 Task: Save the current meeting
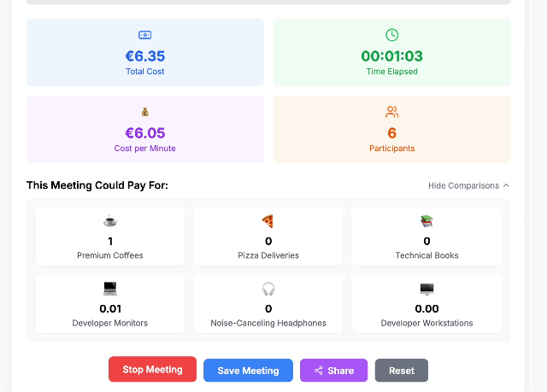(x=248, y=371)
